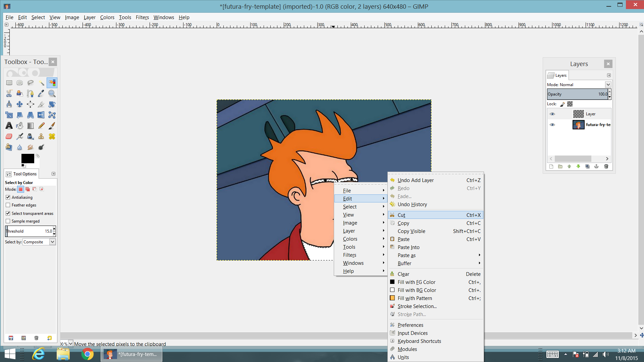Select the Paths tool

point(31,94)
